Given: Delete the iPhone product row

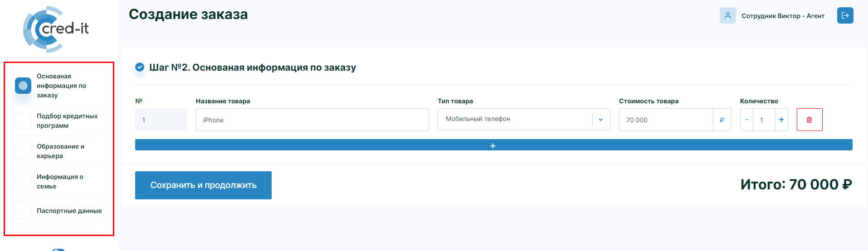Looking at the screenshot, I should tap(809, 120).
